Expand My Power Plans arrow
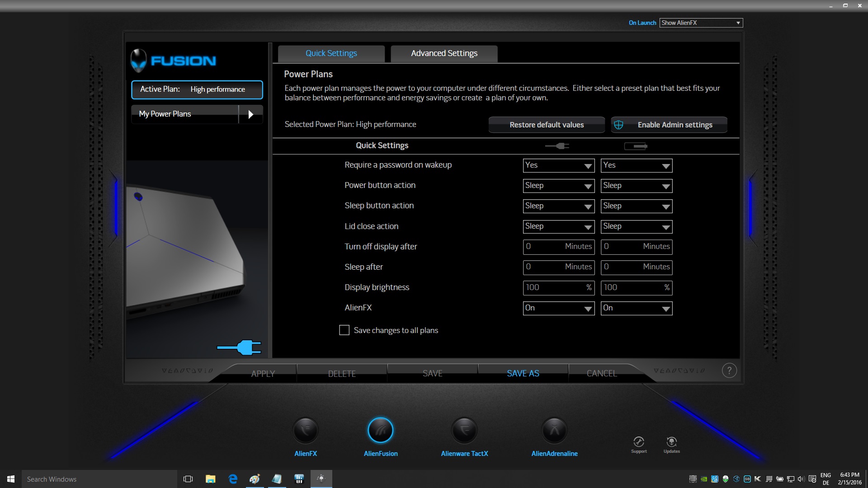This screenshot has width=868, height=488. point(251,114)
